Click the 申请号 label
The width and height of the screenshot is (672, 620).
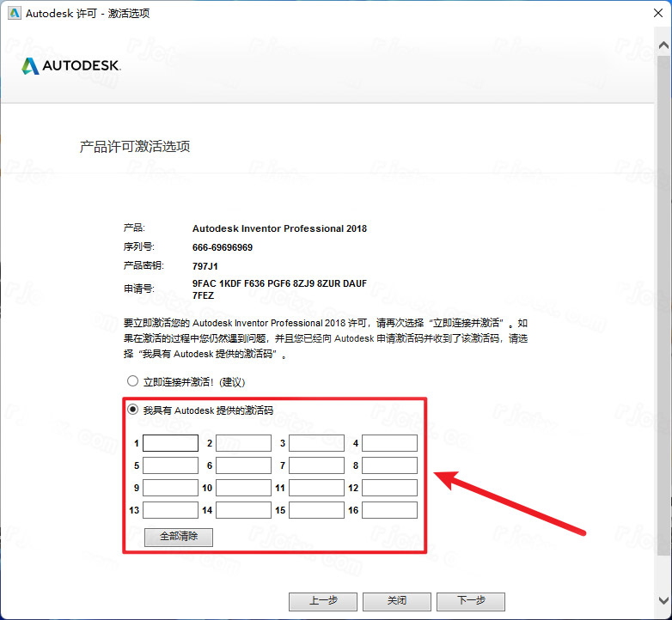(139, 289)
